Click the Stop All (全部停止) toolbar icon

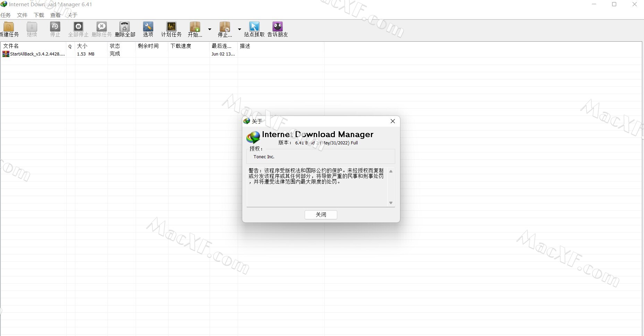pos(78,27)
